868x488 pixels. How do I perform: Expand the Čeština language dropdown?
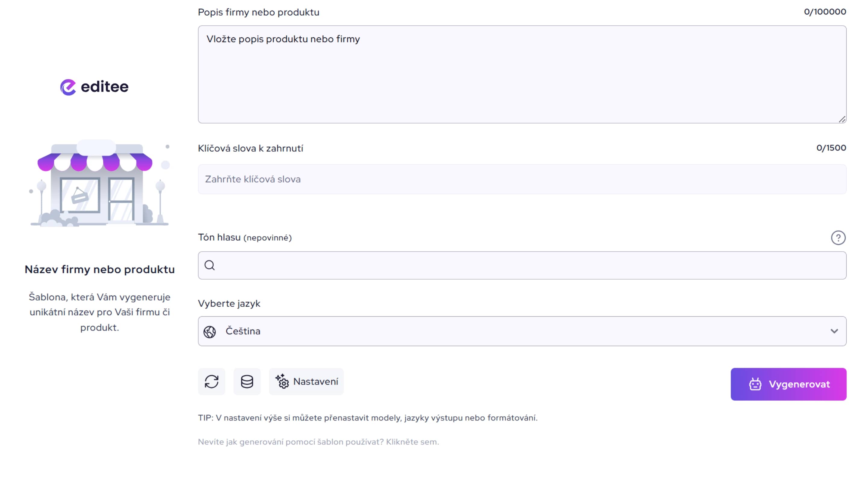[522, 331]
